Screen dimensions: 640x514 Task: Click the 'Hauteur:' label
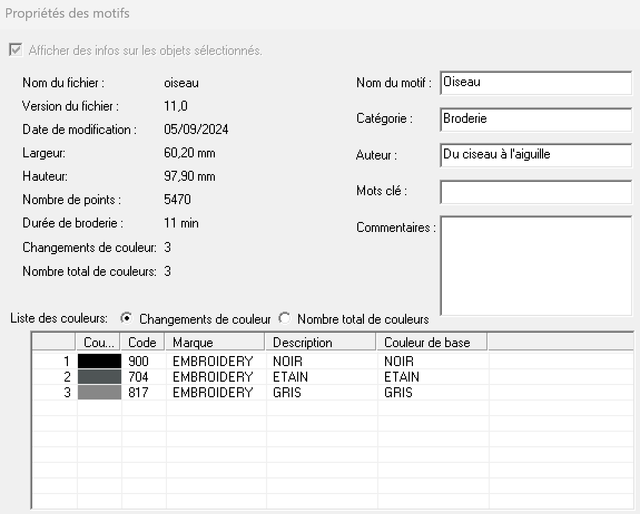(45, 176)
